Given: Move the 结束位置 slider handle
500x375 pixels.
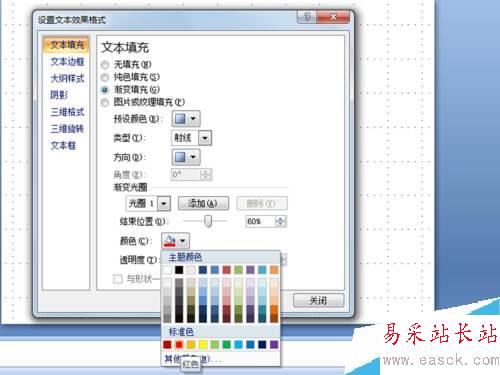Looking at the screenshot, I should click(208, 221).
